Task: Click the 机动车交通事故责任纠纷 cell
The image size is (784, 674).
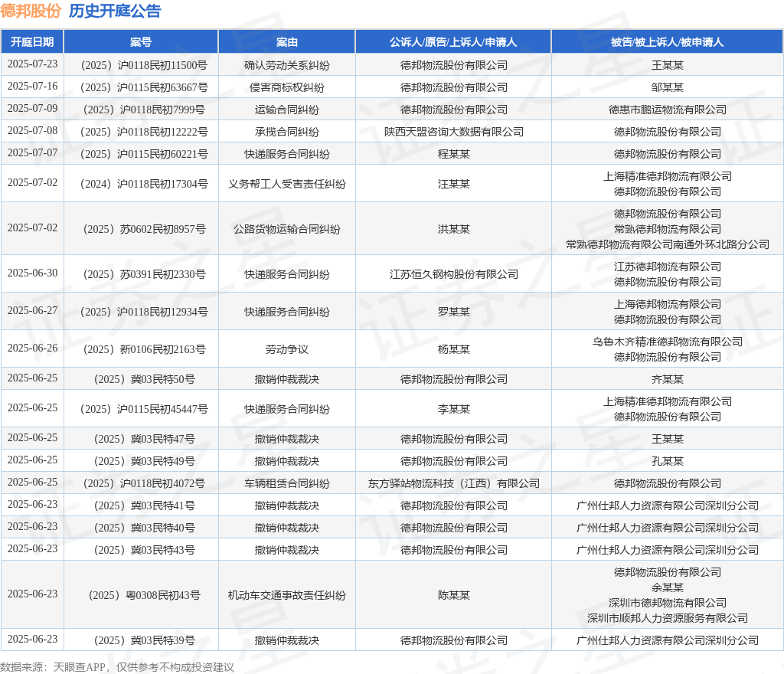Action: 287,596
